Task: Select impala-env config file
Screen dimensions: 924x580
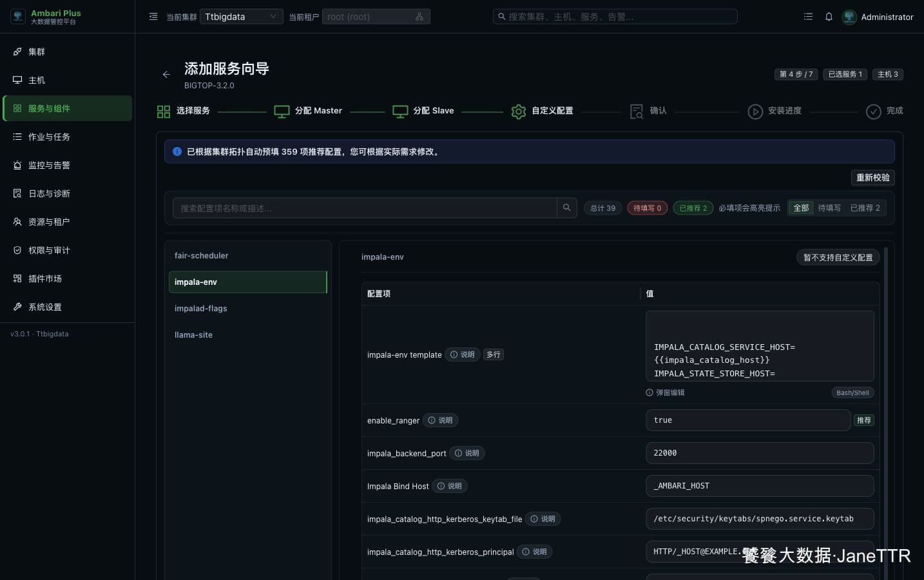Action: (248, 282)
